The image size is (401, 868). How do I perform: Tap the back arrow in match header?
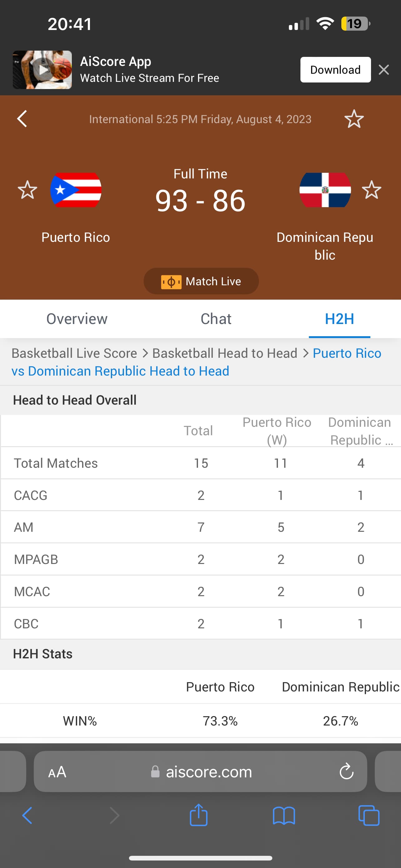[x=22, y=119]
